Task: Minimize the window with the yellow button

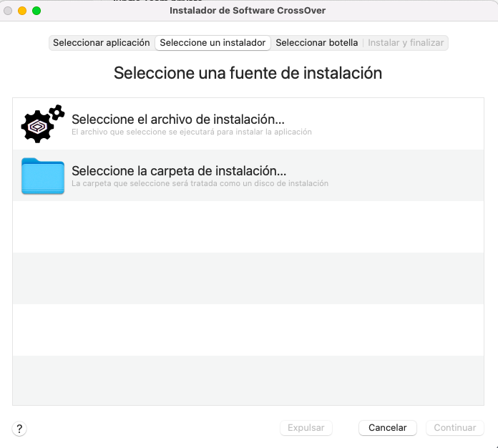Action: [x=22, y=11]
